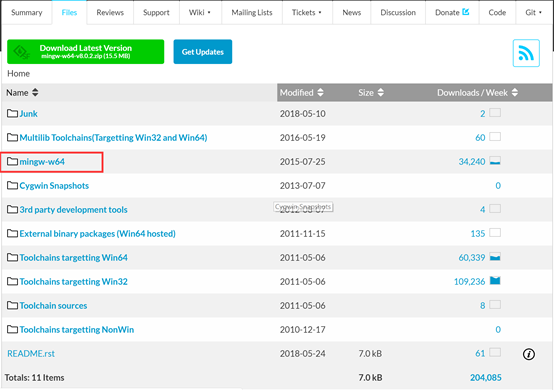
Task: Click the Toolchains targetting Win32 folder icon
Action: coord(12,282)
